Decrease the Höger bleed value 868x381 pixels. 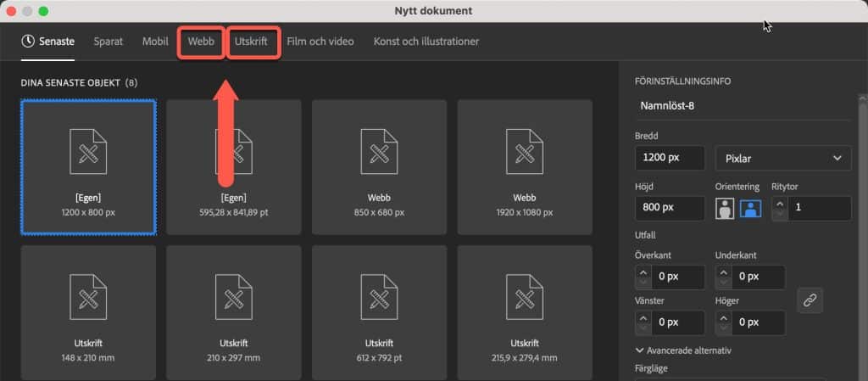point(724,328)
